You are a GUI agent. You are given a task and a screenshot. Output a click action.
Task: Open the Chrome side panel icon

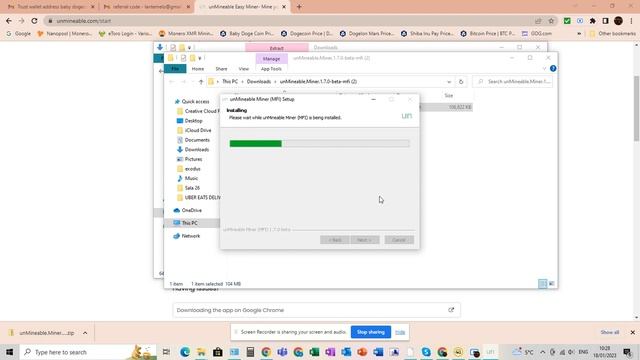pos(605,21)
